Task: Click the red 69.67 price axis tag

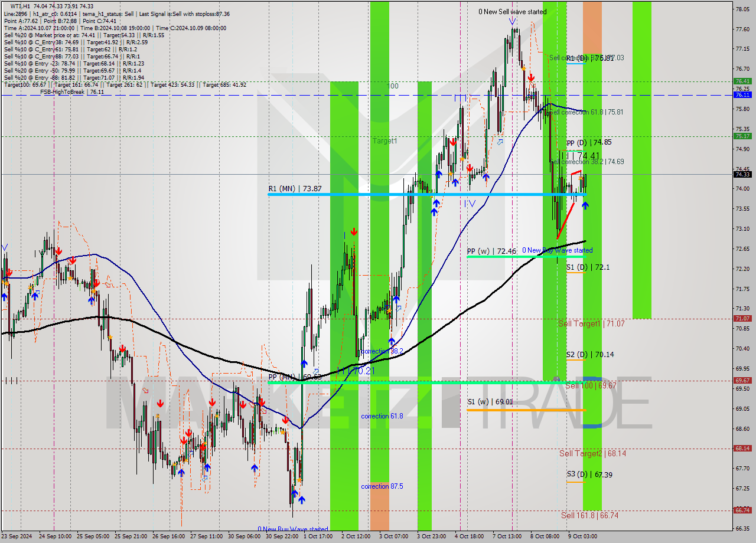Action: click(742, 381)
